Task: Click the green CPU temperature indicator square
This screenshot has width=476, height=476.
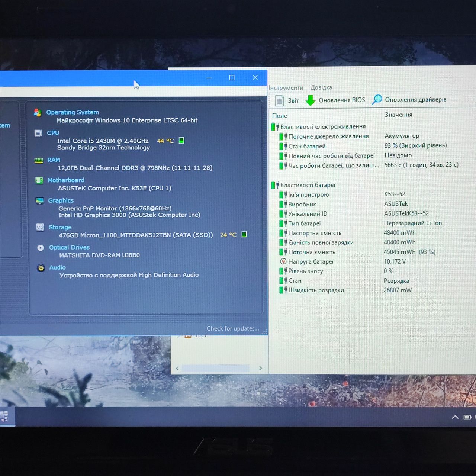Action: 181,140
